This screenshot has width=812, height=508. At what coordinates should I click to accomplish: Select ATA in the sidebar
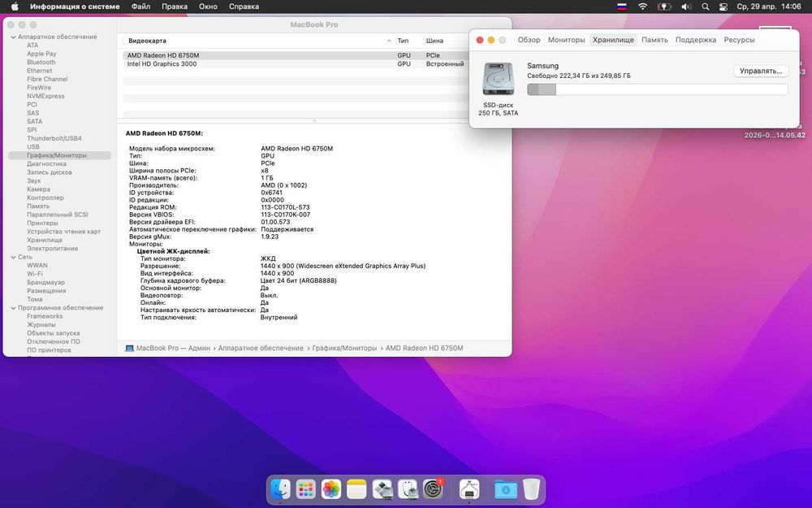click(x=32, y=45)
